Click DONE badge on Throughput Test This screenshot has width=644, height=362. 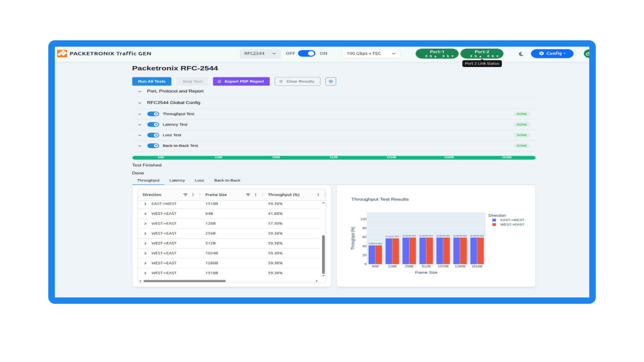[x=522, y=114]
